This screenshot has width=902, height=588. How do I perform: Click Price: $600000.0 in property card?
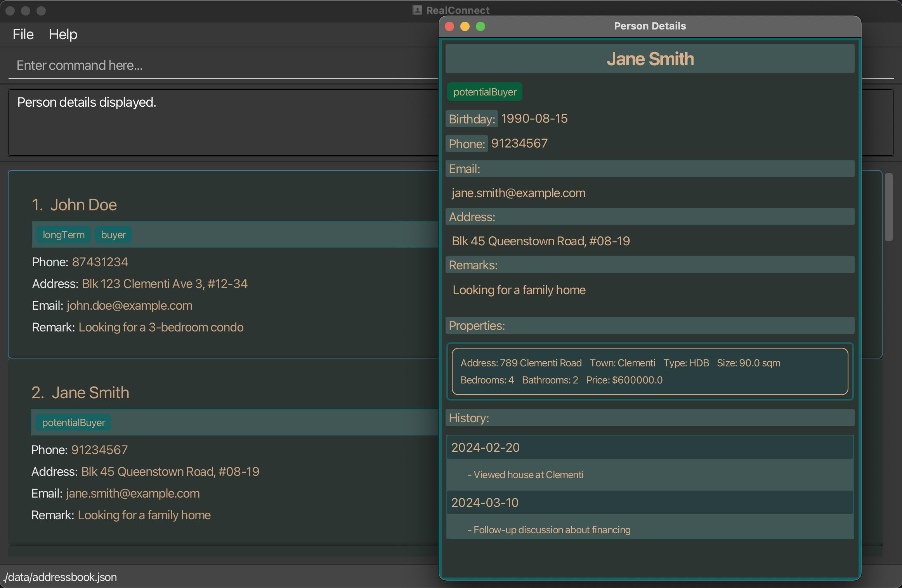(x=624, y=380)
